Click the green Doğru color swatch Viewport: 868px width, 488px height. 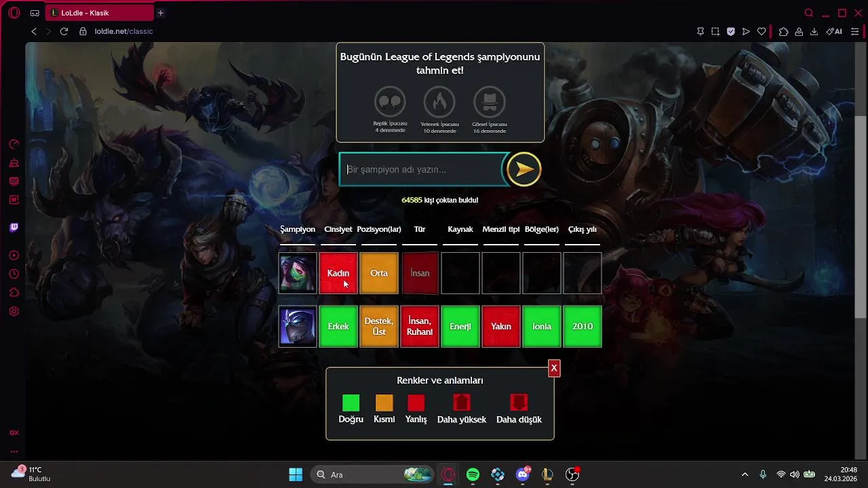click(x=351, y=403)
